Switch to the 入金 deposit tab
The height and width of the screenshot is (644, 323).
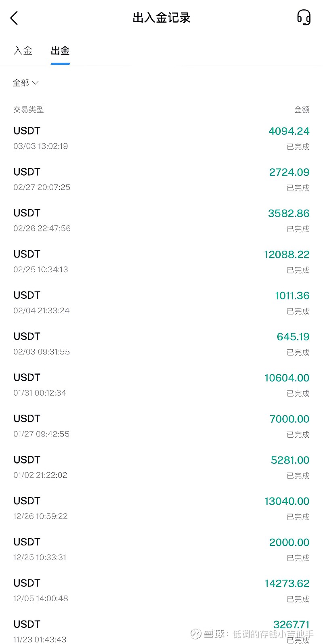[23, 51]
